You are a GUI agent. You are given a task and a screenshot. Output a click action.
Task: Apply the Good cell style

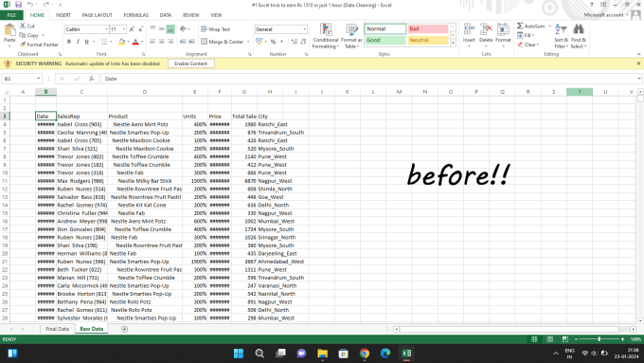pos(385,41)
